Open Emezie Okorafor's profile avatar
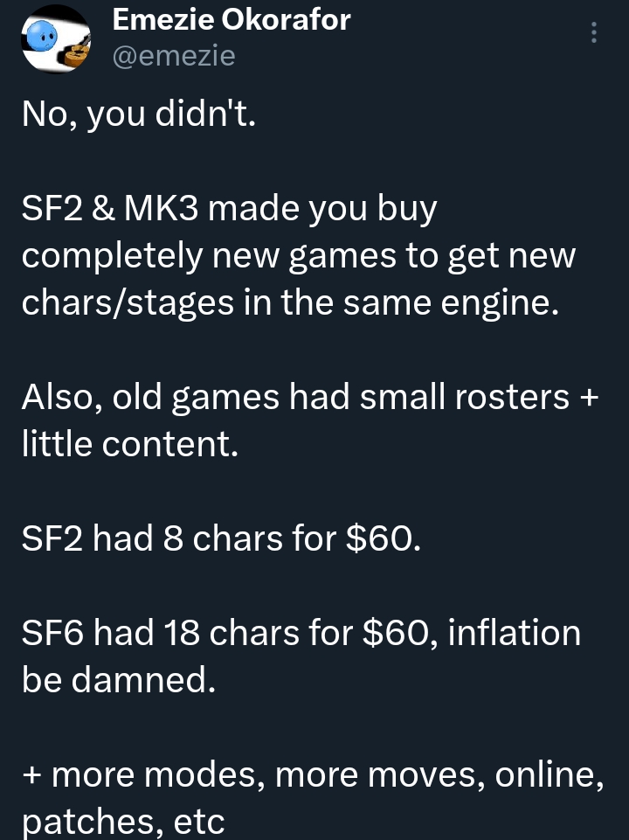This screenshot has height=840, width=629. pyautogui.click(x=56, y=39)
